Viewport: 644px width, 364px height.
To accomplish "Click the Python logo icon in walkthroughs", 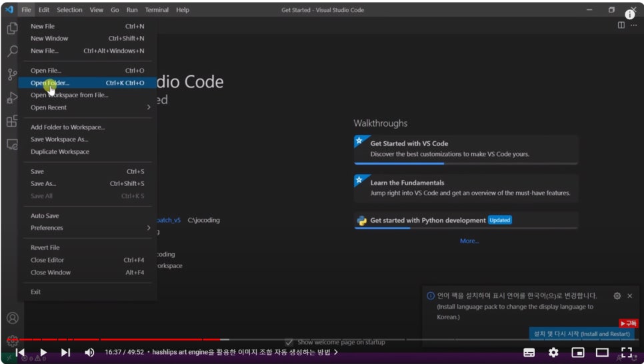I will coord(361,221).
